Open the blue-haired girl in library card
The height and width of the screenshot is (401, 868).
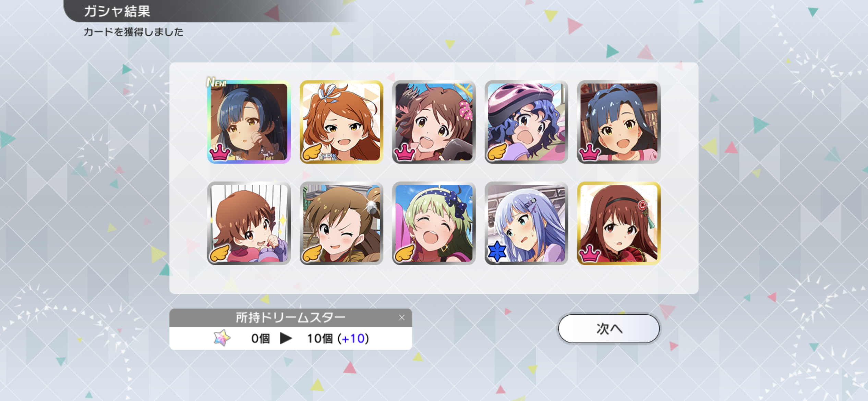pyautogui.click(x=619, y=122)
